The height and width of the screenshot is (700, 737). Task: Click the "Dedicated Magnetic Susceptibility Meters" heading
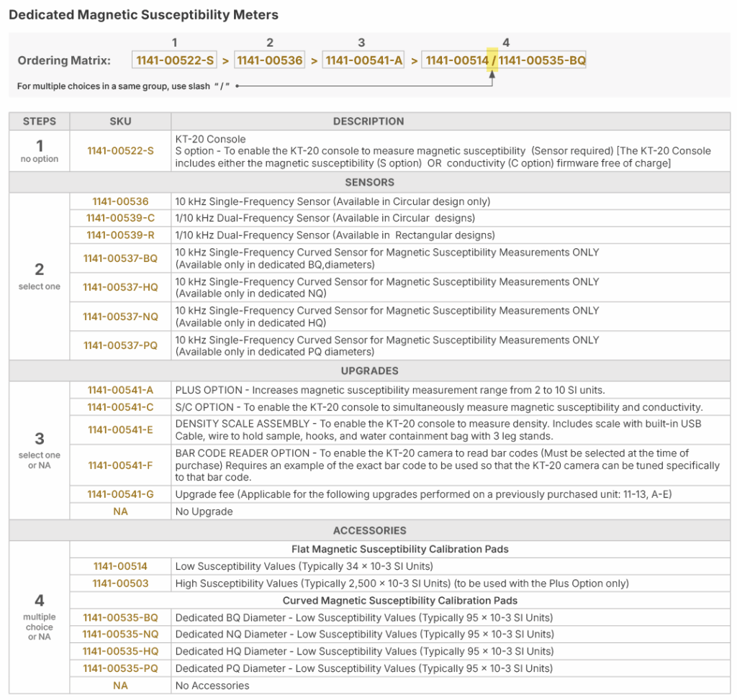[143, 15]
